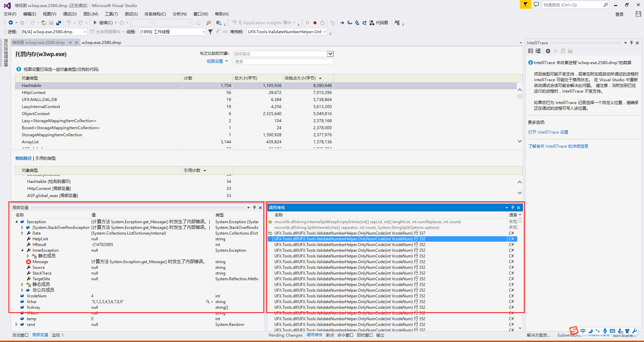Click the 继续(C) continue button
This screenshot has height=342, width=644.
click(x=103, y=23)
